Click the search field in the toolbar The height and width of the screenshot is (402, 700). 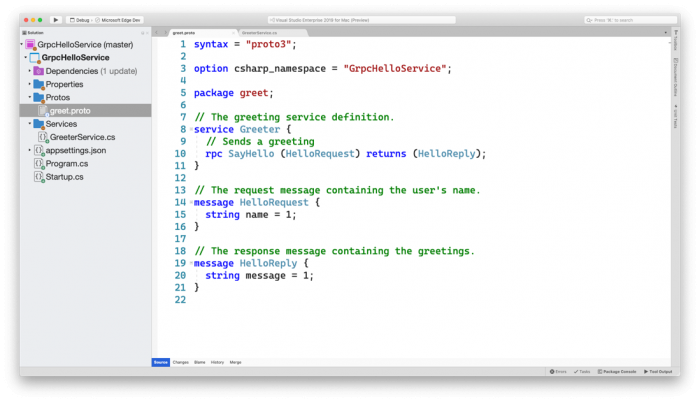(630, 20)
